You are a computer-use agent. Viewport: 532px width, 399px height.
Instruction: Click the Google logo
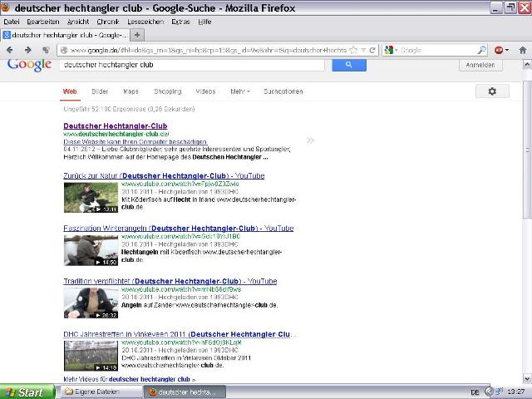click(x=30, y=65)
